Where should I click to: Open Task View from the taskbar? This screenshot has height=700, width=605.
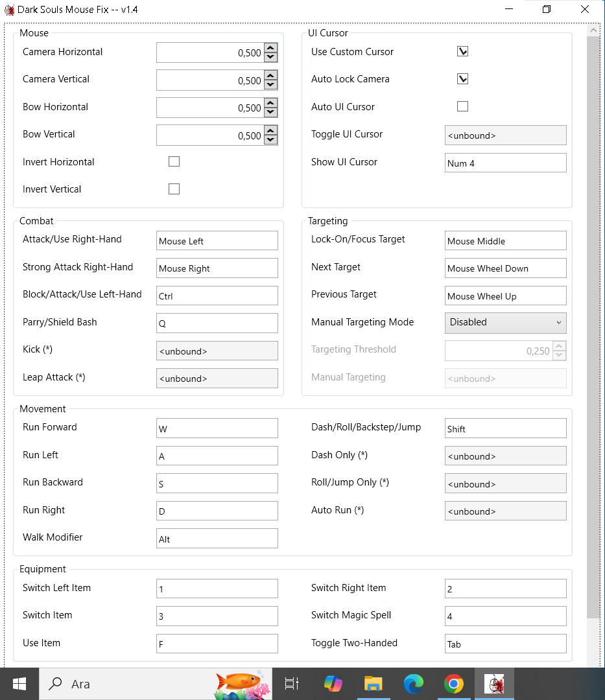pyautogui.click(x=292, y=684)
